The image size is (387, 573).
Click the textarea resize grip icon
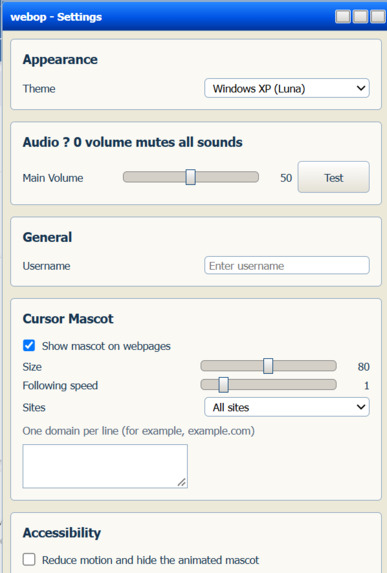tap(182, 482)
